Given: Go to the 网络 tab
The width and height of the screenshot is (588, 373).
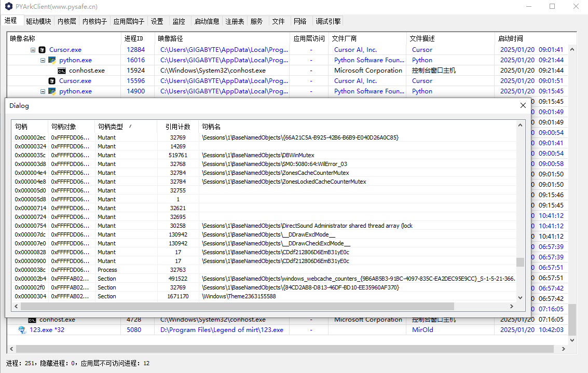Looking at the screenshot, I should 300,21.
